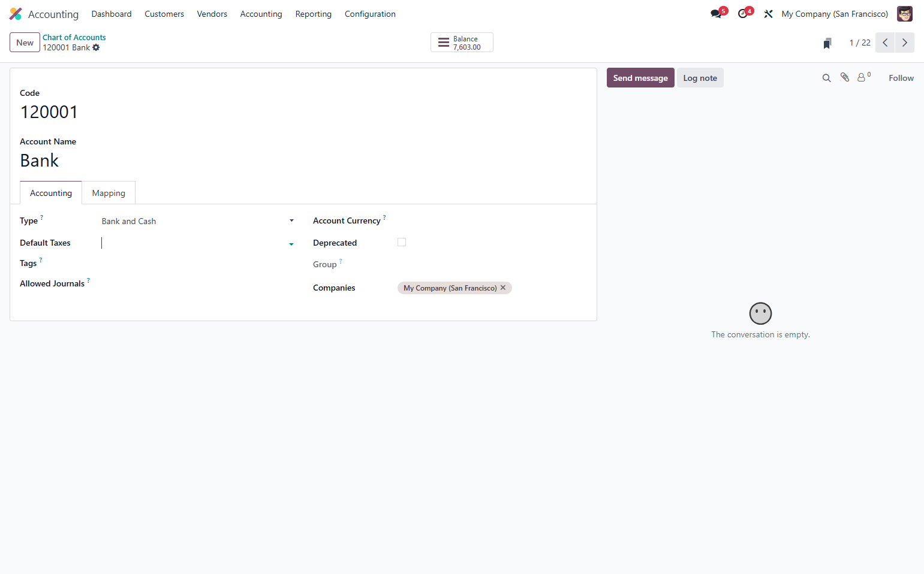Go to the next record arrow
The width and height of the screenshot is (924, 574).
[x=905, y=43]
